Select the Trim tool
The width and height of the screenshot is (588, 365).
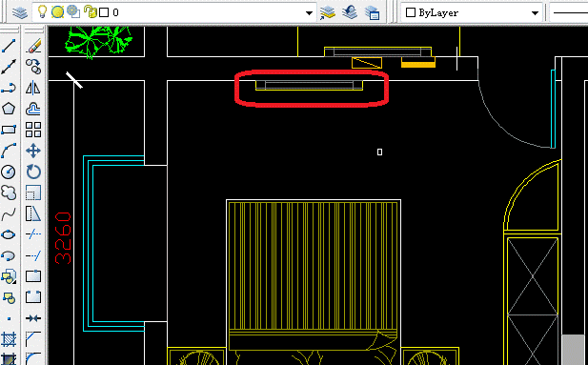33,234
